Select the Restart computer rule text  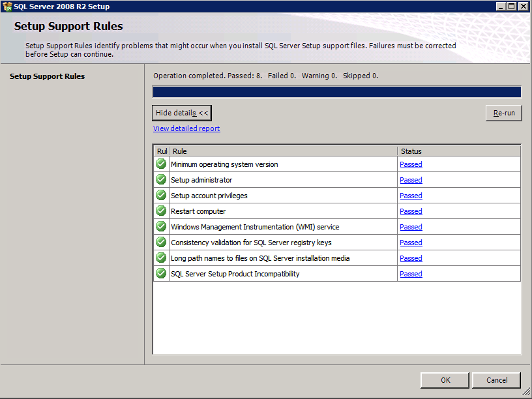tap(198, 211)
